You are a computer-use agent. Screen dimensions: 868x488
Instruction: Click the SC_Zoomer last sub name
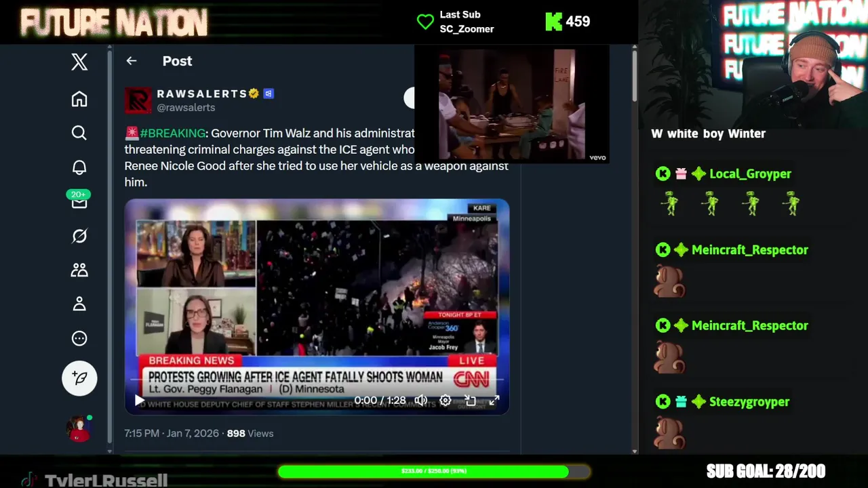[x=467, y=29]
